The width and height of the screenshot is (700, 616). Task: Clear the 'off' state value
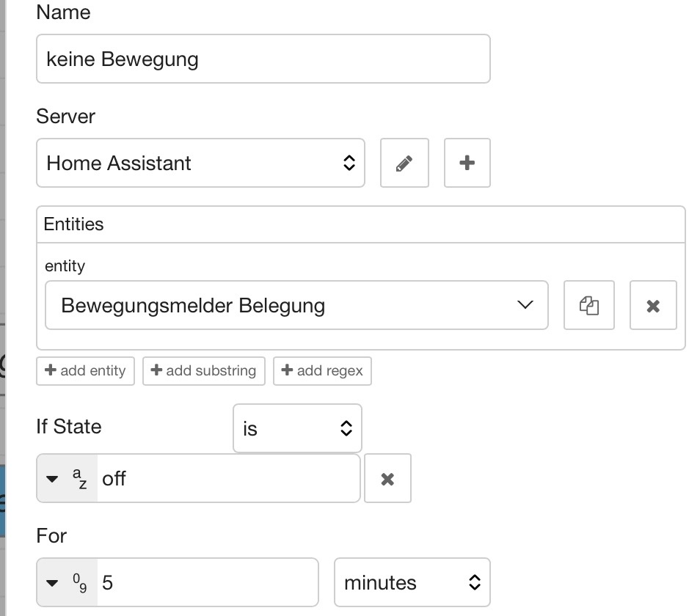387,479
